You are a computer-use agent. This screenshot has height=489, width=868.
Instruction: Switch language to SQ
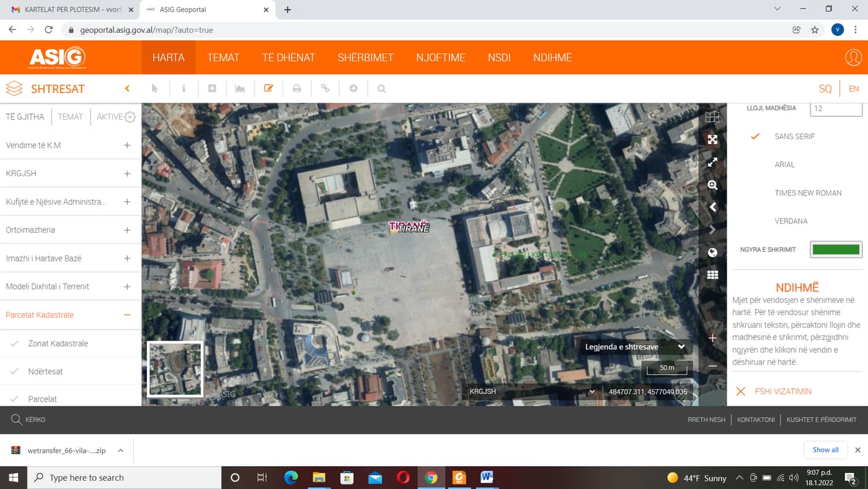tap(825, 89)
